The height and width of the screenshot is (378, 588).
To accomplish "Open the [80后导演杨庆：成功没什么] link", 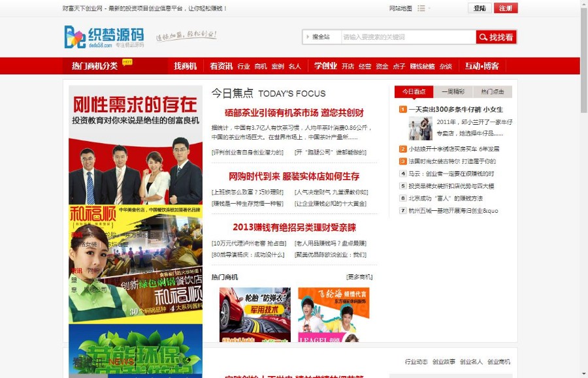I will [x=248, y=255].
